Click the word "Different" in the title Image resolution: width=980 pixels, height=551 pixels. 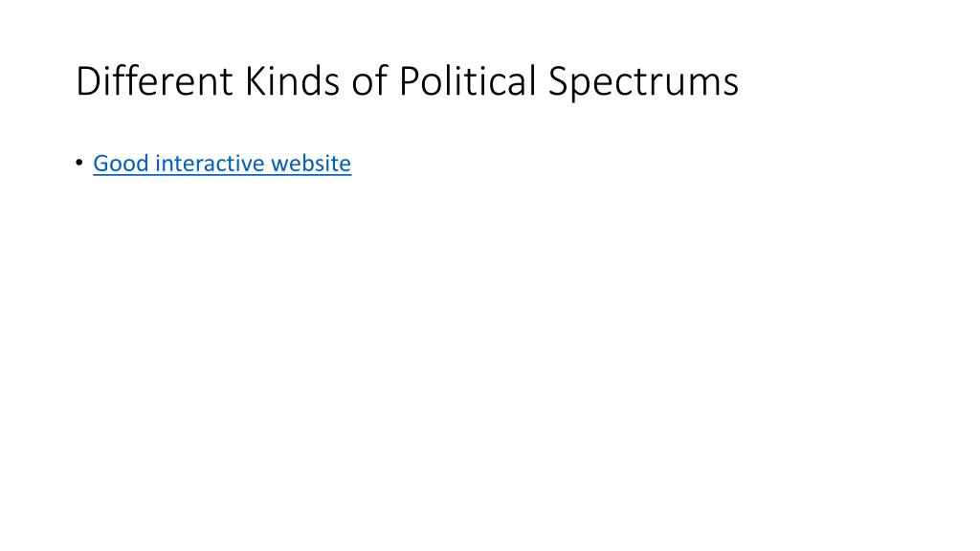(154, 80)
